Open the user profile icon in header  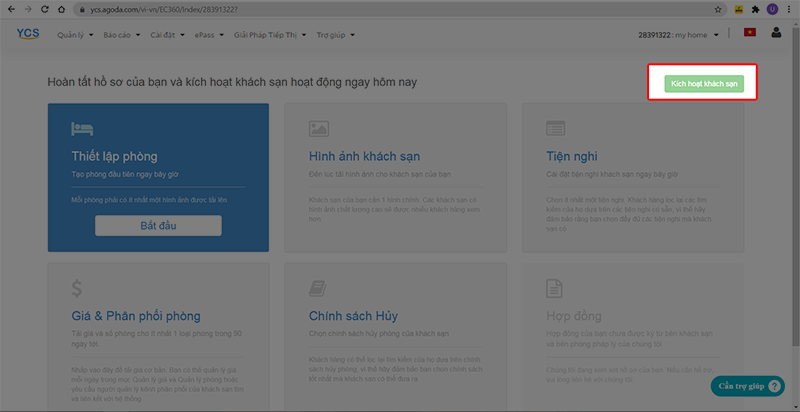776,34
